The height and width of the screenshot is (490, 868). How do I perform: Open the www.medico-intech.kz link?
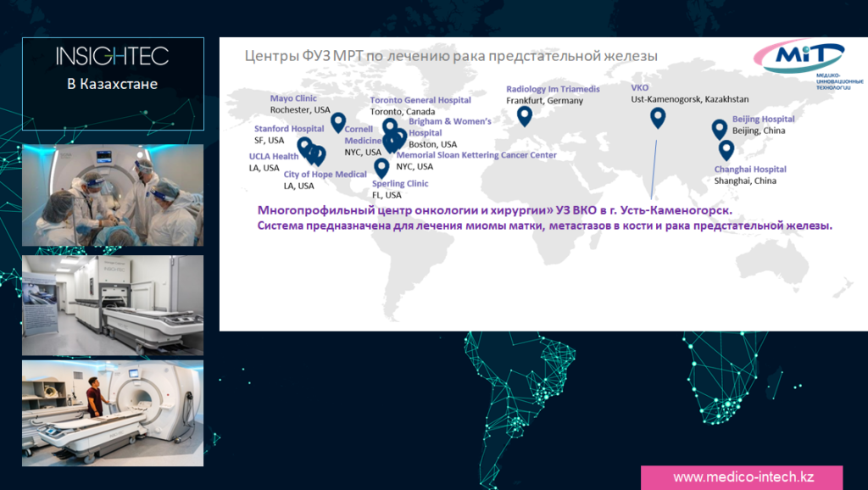click(x=743, y=476)
